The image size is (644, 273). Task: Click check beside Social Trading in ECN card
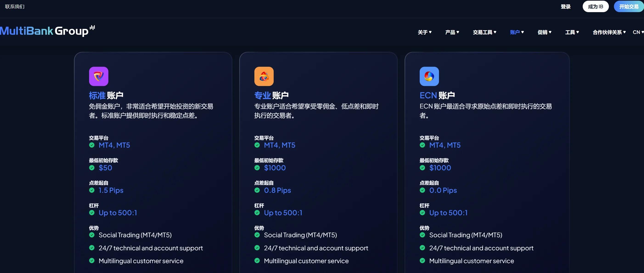(x=422, y=235)
